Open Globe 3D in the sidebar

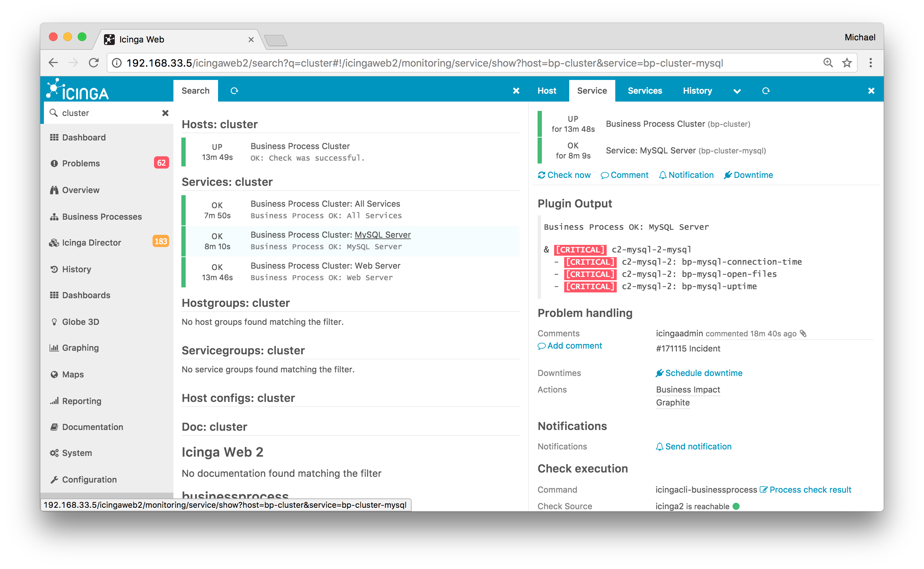pos(107,322)
